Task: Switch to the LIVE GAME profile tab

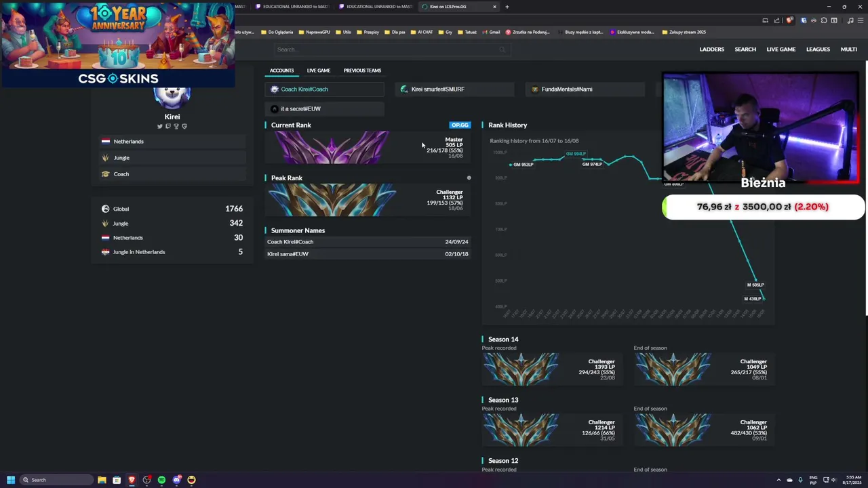Action: (x=318, y=70)
